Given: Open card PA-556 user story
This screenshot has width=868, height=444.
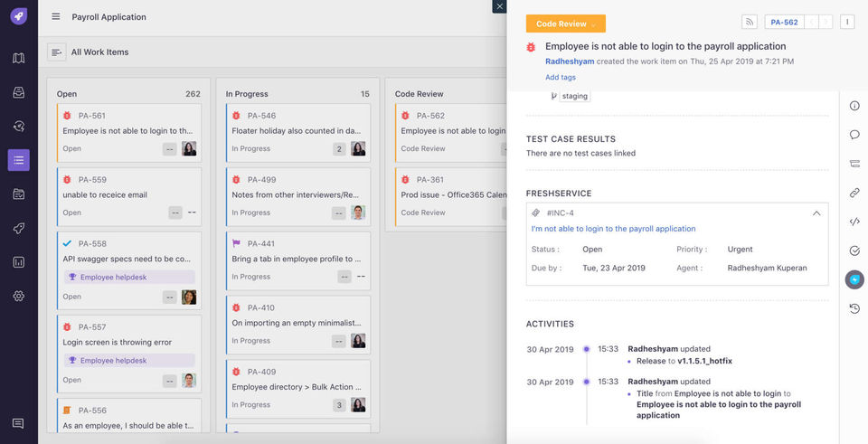Looking at the screenshot, I should tap(129, 415).
